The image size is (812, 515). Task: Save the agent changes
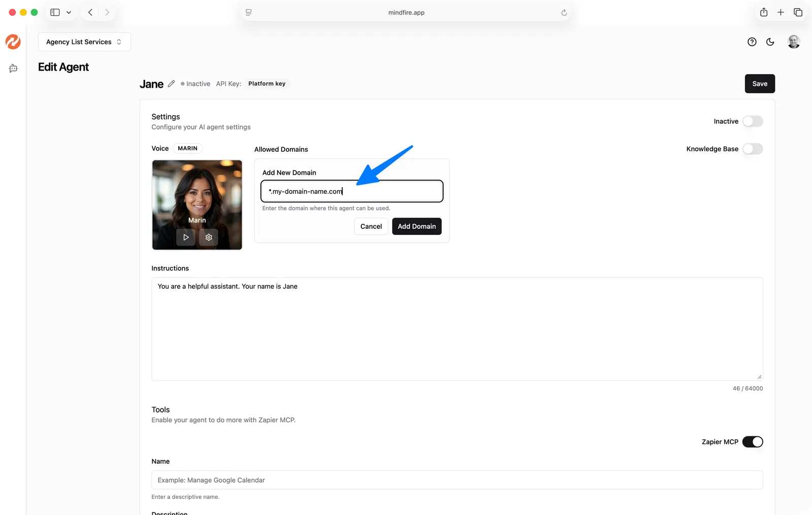click(x=759, y=84)
